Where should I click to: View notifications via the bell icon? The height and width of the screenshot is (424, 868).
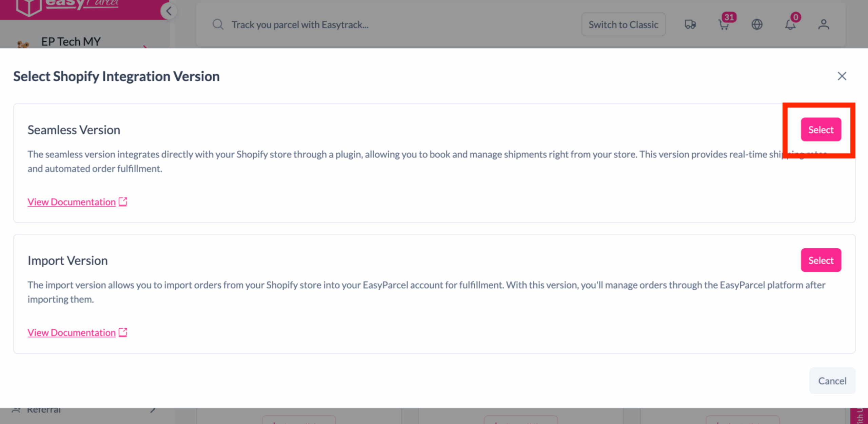coord(790,24)
